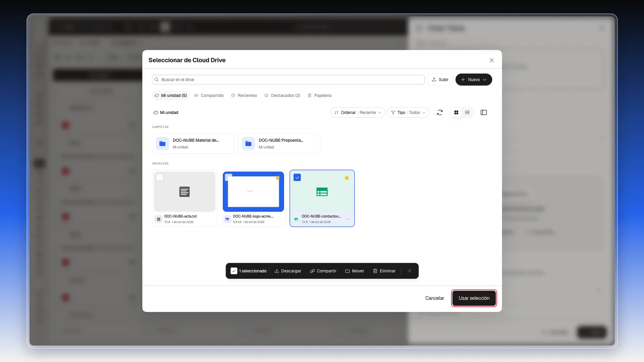Toggle the 1 seleccionado checkbox
This screenshot has height=362, width=644.
click(x=234, y=271)
